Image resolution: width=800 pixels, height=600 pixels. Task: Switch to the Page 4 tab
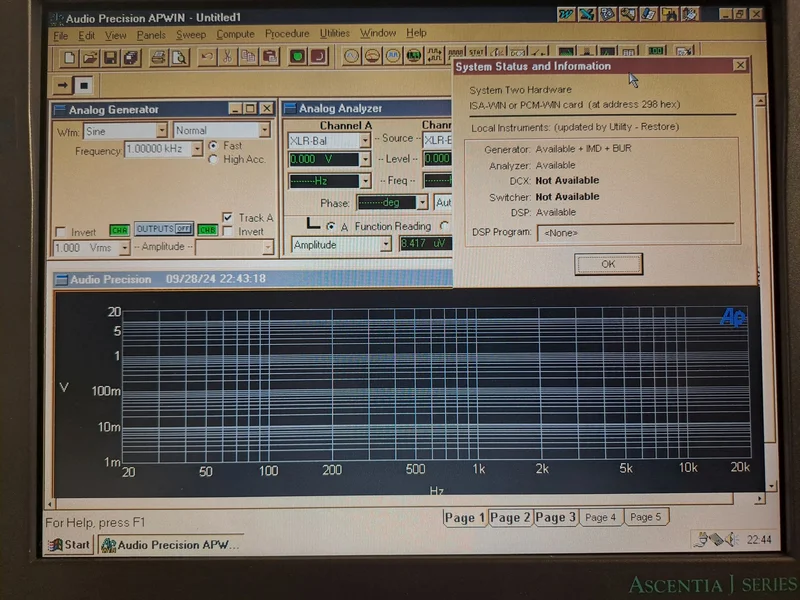point(601,517)
